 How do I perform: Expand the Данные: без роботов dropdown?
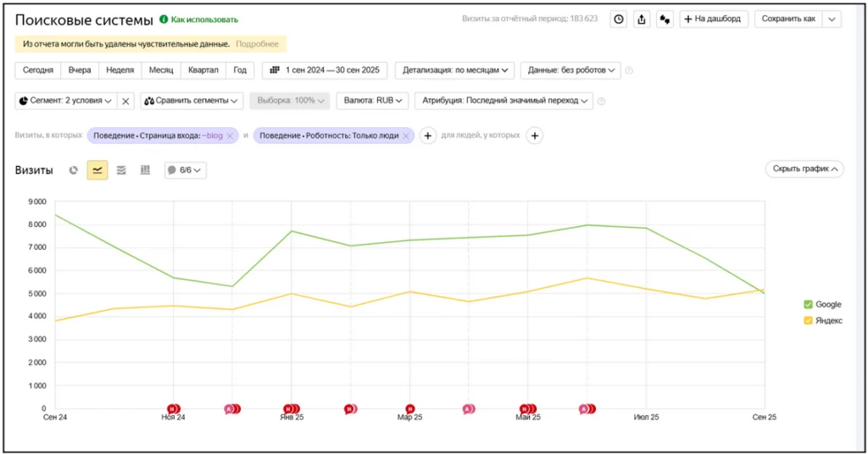pos(570,70)
